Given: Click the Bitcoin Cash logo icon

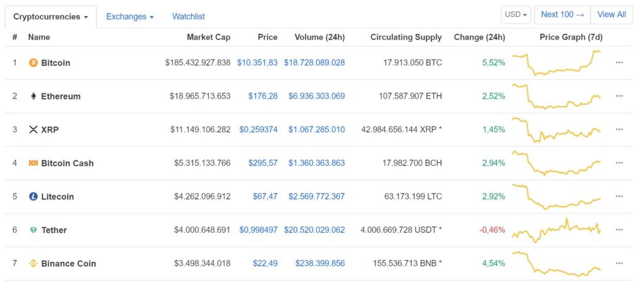Looking at the screenshot, I should [33, 163].
